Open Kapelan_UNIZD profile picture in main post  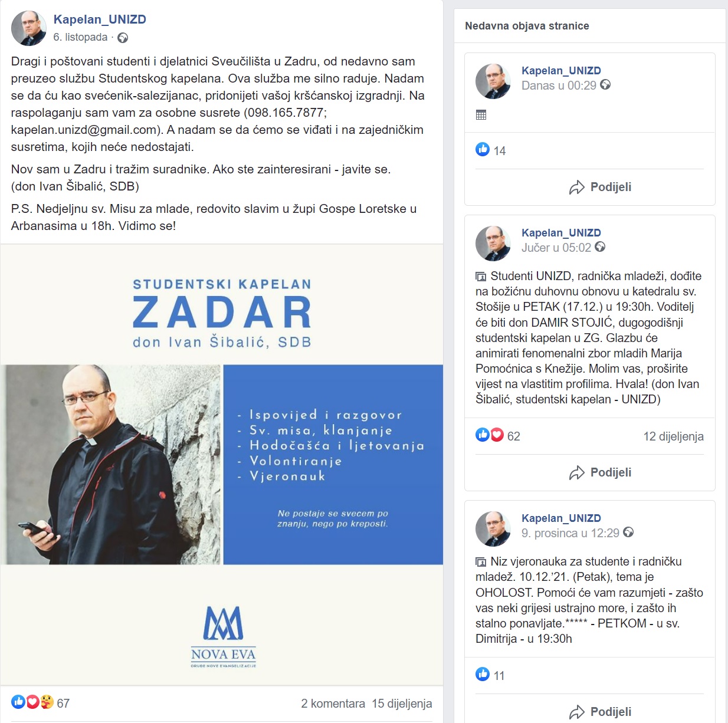click(28, 28)
